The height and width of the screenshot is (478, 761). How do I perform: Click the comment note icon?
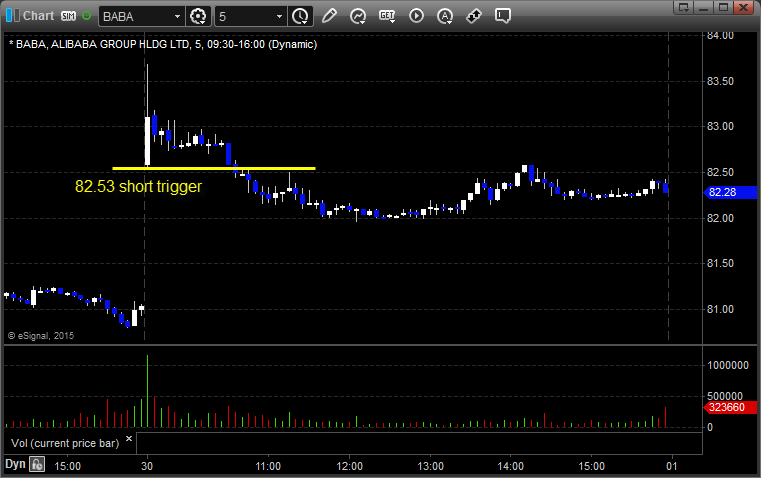point(503,16)
